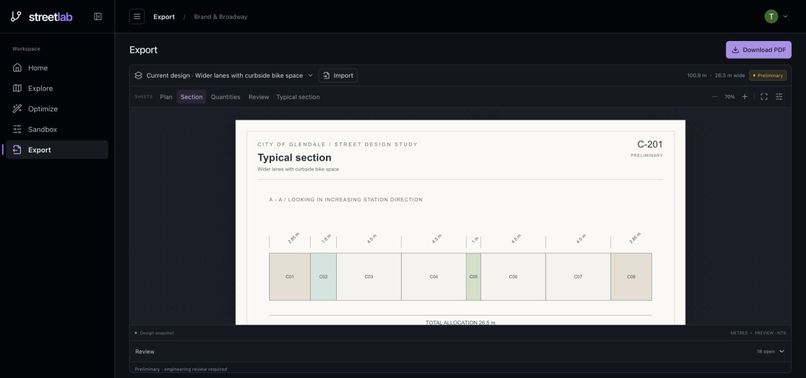Open the Review sheet tab
This screenshot has width=806, height=378.
pyautogui.click(x=259, y=97)
